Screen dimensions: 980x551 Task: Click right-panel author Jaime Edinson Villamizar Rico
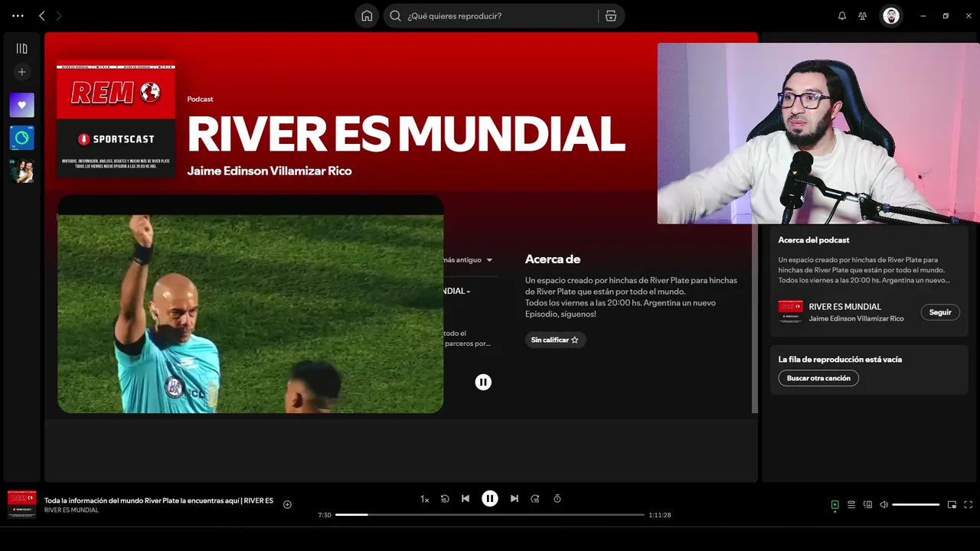[856, 318]
